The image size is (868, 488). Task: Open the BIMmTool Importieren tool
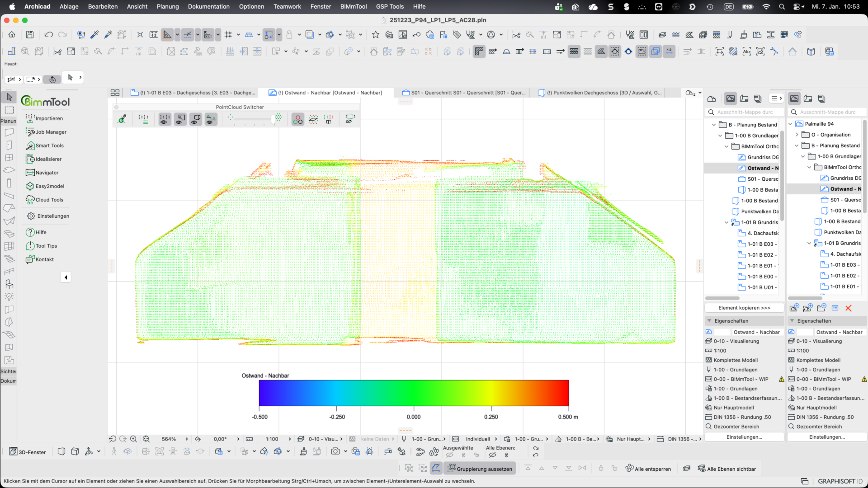44,118
